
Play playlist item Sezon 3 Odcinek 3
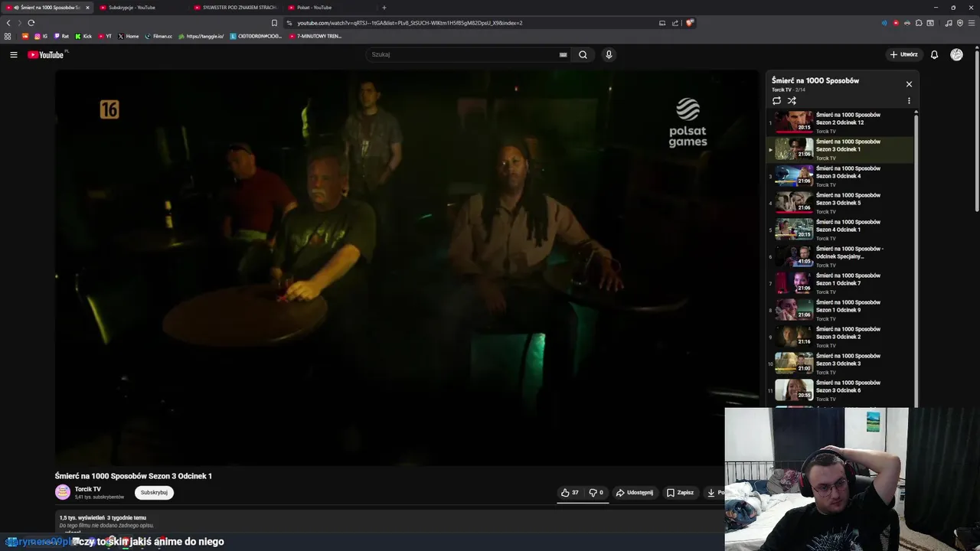coord(840,364)
